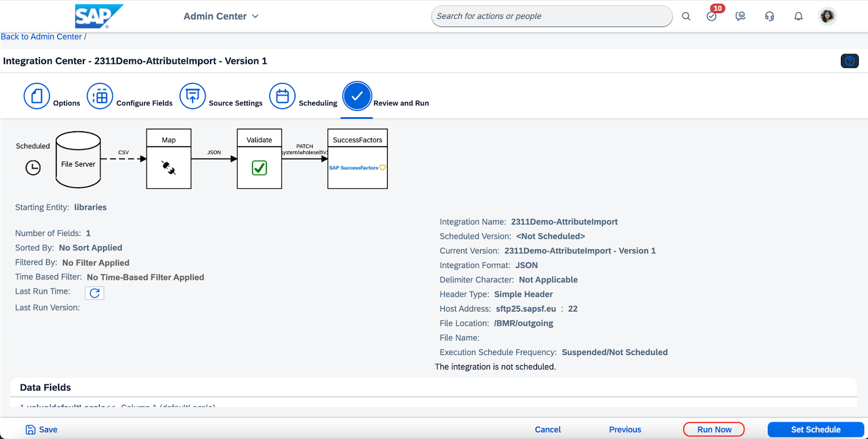Go to the Configure Fields step icon
Viewport: 868px width, 439px height.
coord(100,96)
